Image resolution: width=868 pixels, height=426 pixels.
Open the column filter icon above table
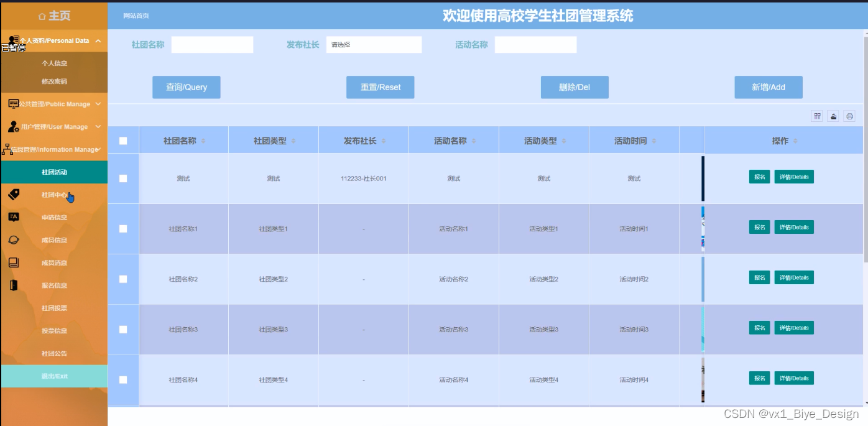click(x=818, y=116)
